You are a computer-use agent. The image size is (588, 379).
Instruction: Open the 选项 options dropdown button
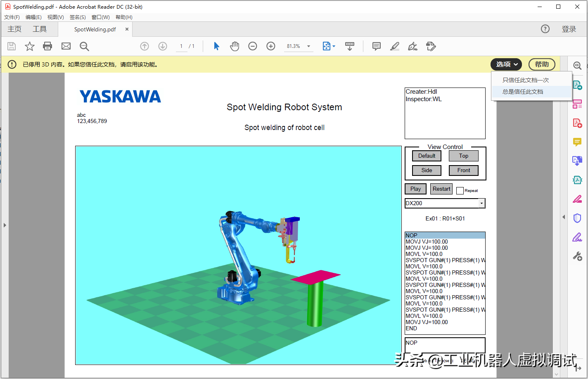tap(506, 64)
